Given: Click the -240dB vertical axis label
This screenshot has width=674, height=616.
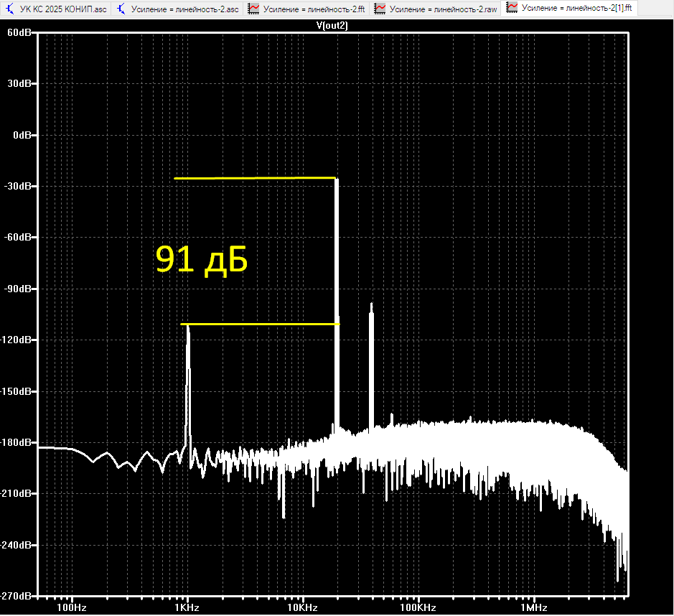Looking at the screenshot, I should point(16,545).
